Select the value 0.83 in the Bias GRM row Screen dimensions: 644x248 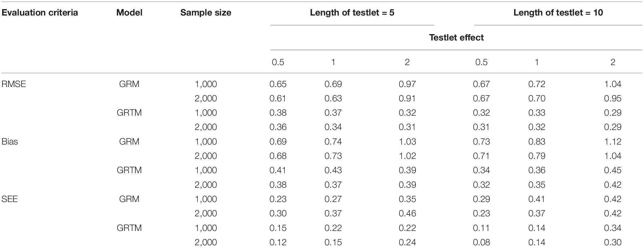pyautogui.click(x=537, y=141)
